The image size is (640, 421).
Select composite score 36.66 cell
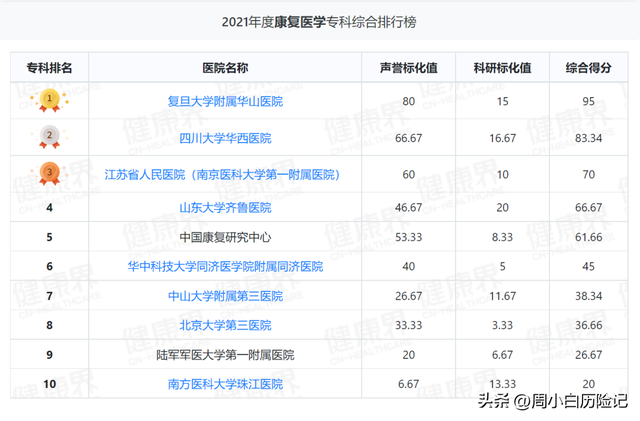[x=588, y=325]
